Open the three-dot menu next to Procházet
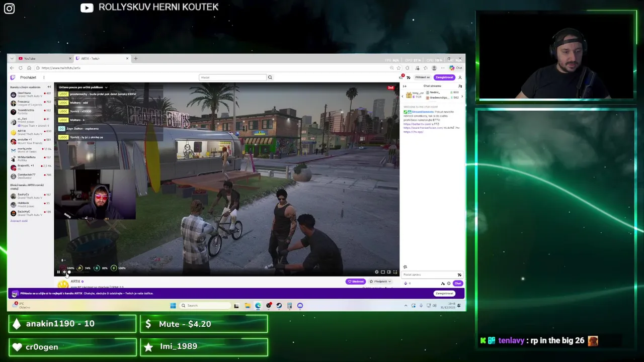This screenshot has height=362, width=644. (x=44, y=77)
